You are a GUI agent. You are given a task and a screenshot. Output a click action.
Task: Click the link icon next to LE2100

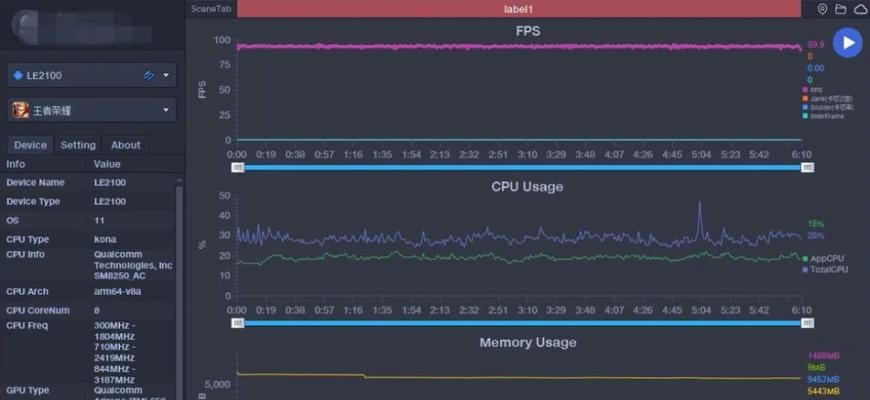[148, 75]
